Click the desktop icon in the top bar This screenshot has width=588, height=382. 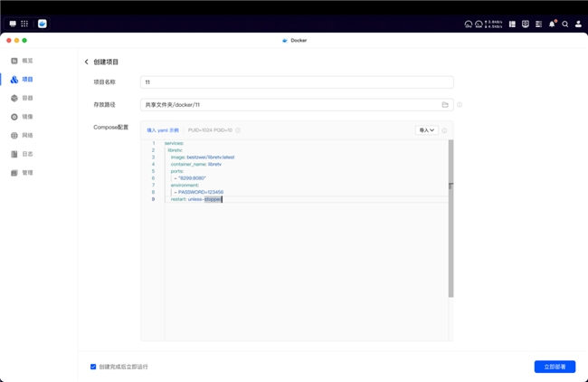13,24
